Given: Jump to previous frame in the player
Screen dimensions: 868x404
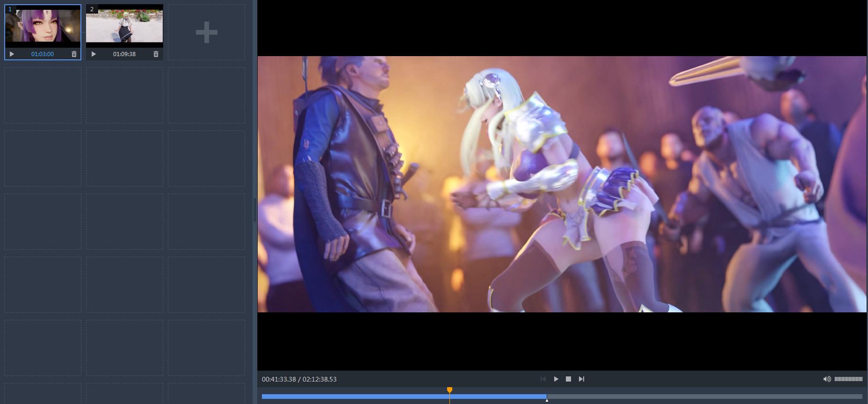Looking at the screenshot, I should pos(543,379).
